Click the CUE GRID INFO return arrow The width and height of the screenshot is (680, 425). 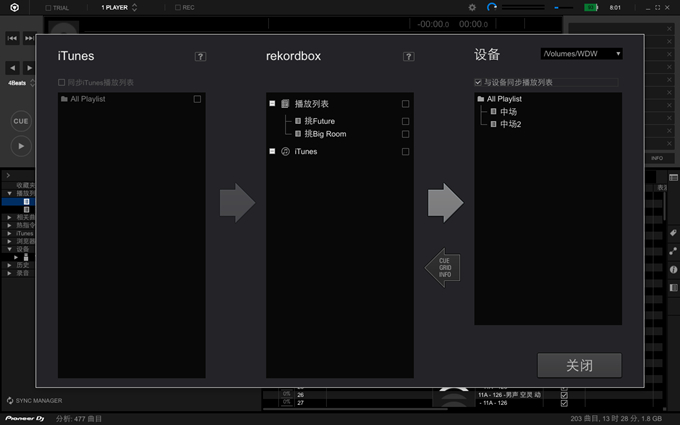[443, 268]
